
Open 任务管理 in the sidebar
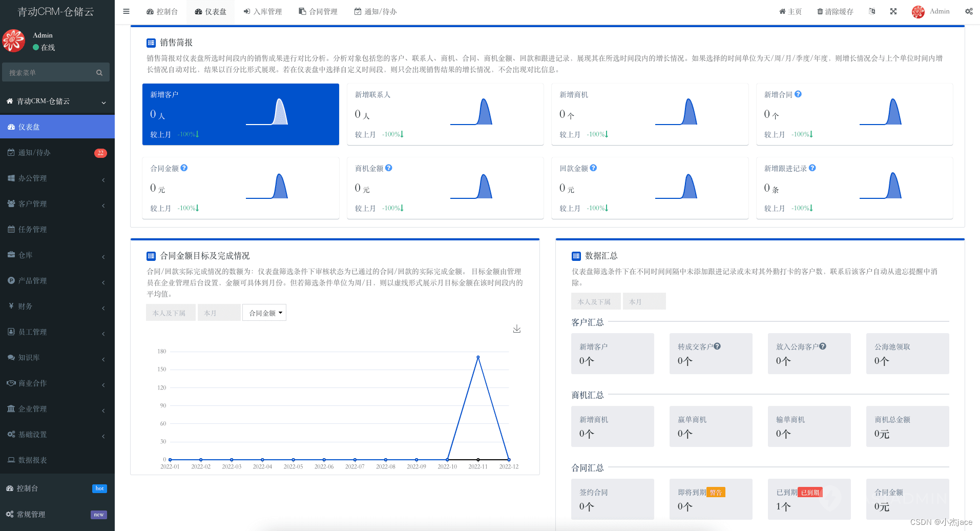[x=57, y=229]
